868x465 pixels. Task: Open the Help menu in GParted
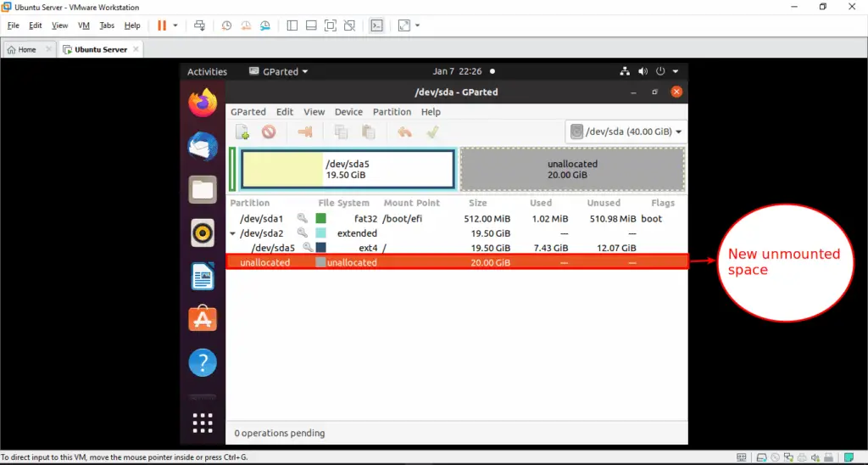tap(431, 112)
